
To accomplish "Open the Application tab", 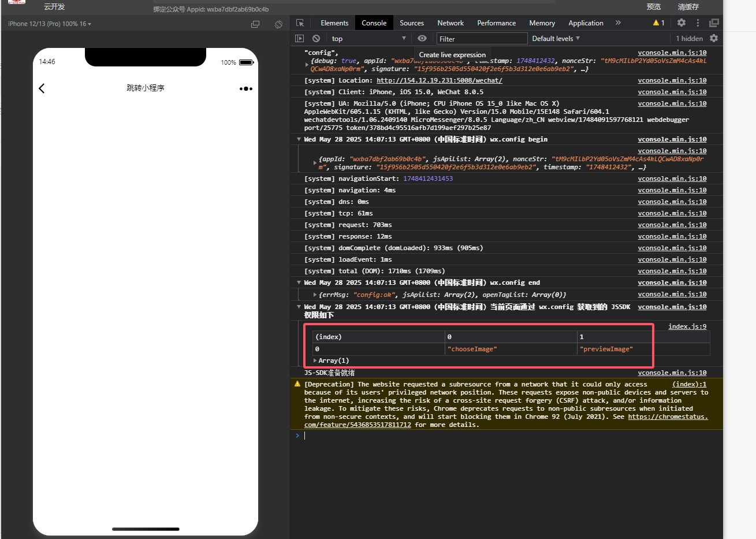I will (586, 23).
